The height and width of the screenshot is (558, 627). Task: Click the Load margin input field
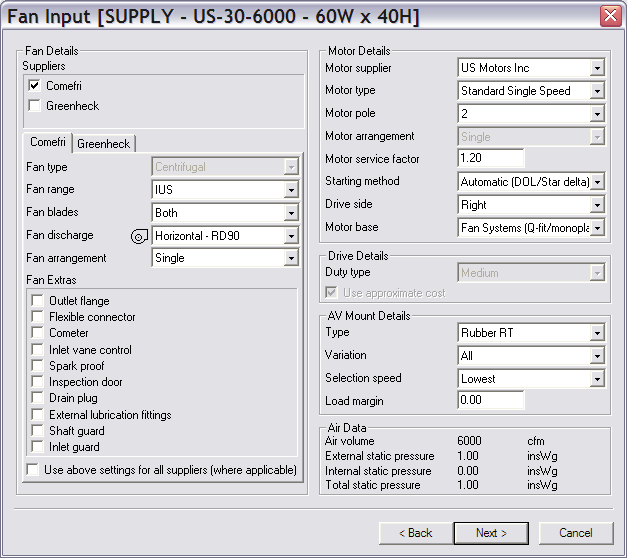pyautogui.click(x=491, y=401)
